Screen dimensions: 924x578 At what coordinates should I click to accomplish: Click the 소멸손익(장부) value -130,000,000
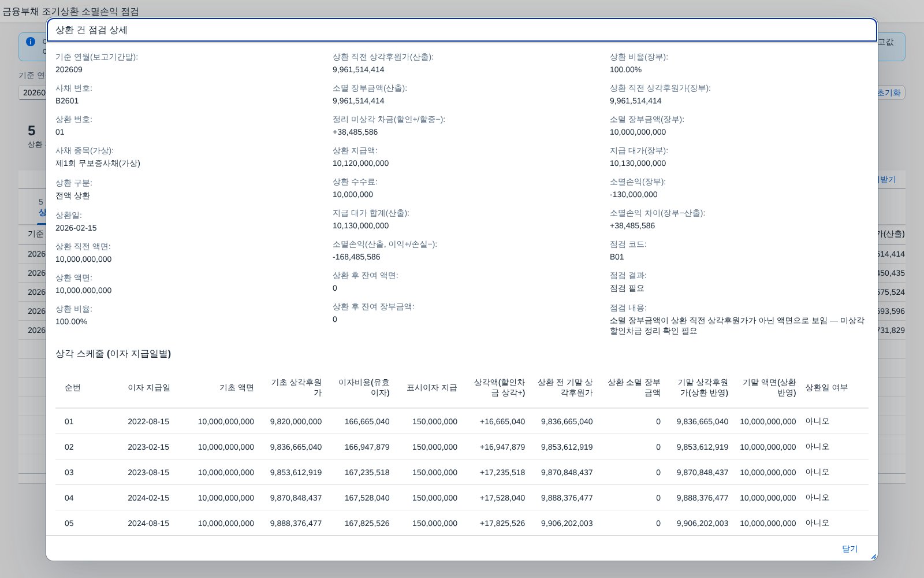coord(634,194)
